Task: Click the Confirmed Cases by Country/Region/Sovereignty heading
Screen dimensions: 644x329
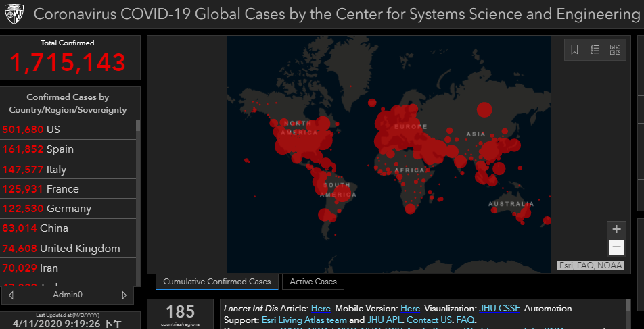Action: point(68,104)
